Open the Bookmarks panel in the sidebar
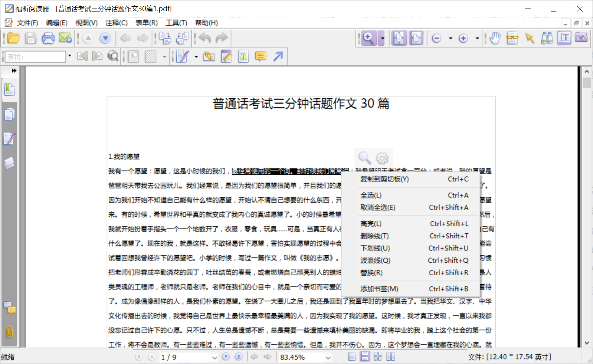Viewport: 593px width, 364px height. tap(9, 89)
